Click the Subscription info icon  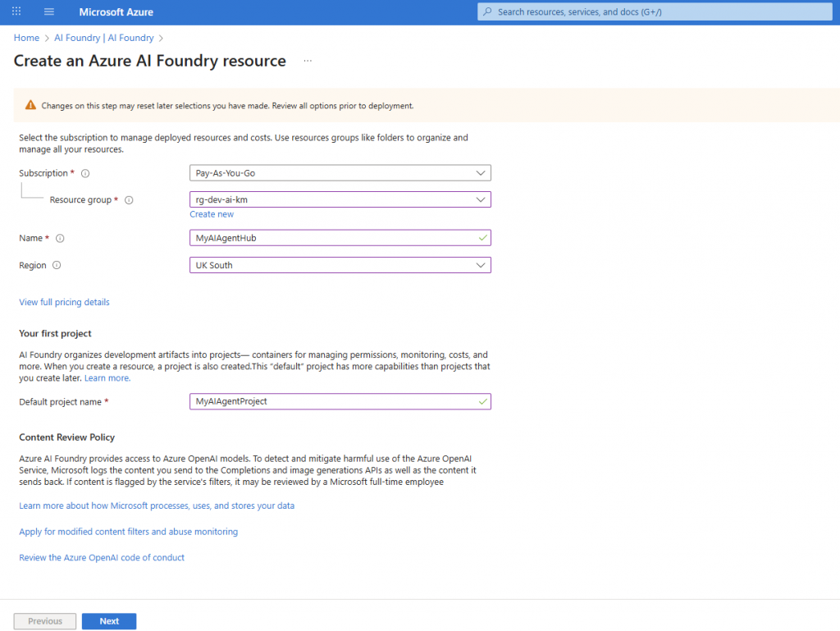pyautogui.click(x=85, y=173)
